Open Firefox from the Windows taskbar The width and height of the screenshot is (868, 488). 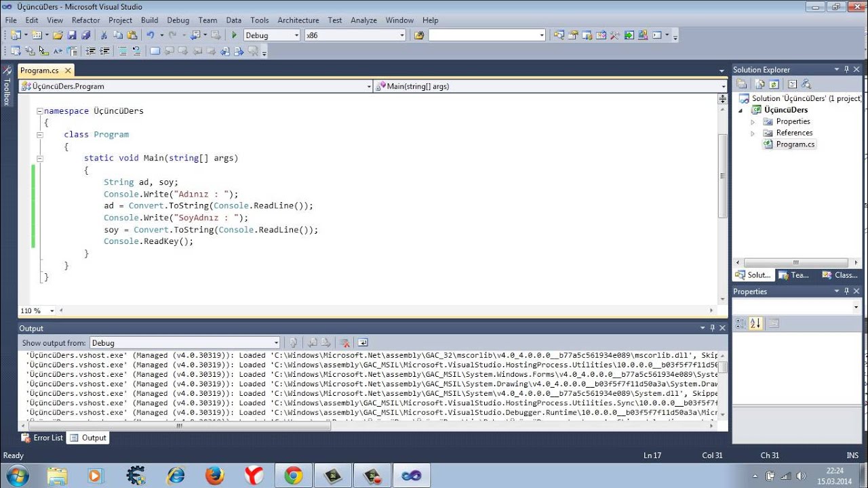click(x=214, y=476)
